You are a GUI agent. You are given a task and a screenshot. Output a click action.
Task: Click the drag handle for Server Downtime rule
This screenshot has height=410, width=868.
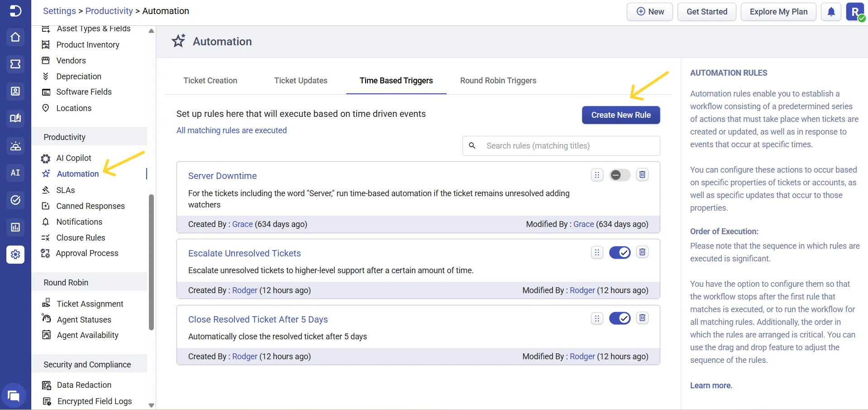597,175
